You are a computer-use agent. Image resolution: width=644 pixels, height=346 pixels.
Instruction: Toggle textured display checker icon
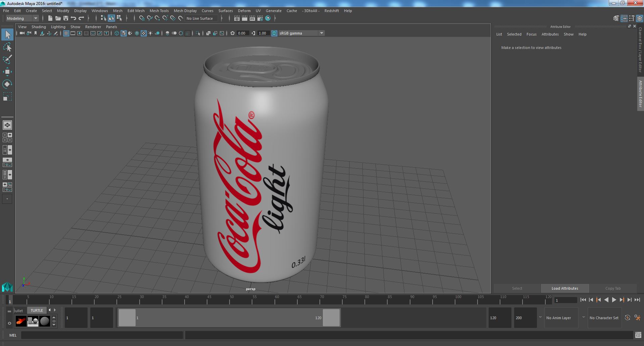(x=144, y=33)
